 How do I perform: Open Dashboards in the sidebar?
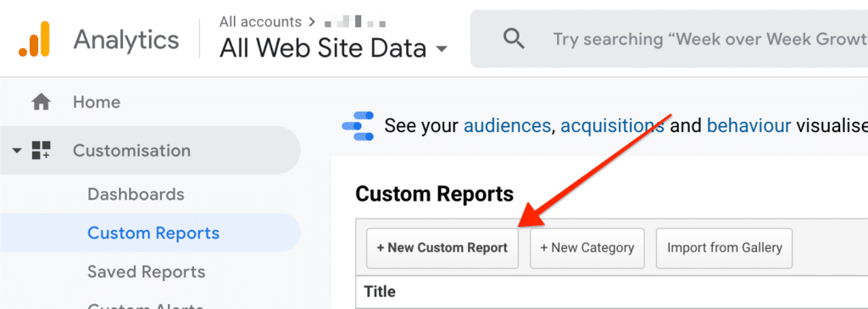[x=136, y=195]
